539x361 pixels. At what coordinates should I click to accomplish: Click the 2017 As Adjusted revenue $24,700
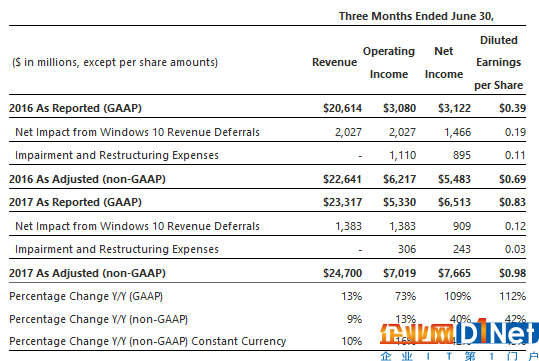tap(342, 273)
